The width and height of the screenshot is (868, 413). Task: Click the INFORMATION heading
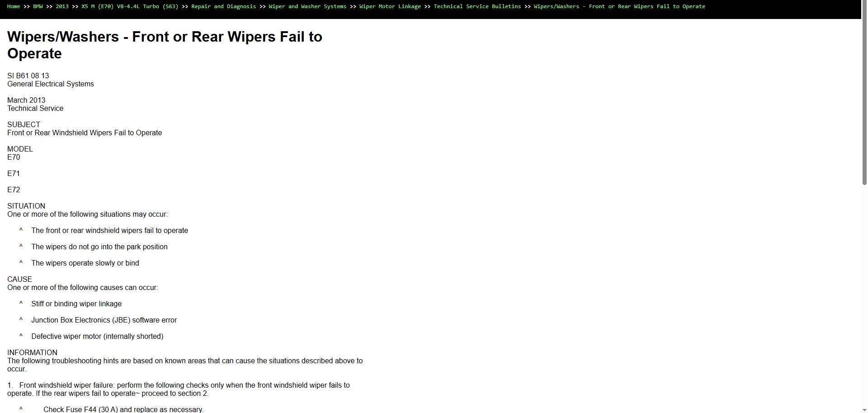(x=32, y=352)
